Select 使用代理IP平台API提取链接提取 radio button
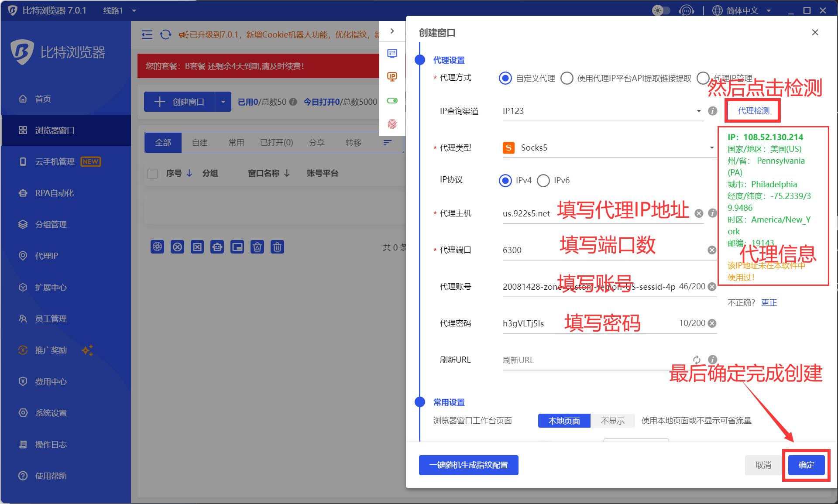The width and height of the screenshot is (838, 504). 567,79
